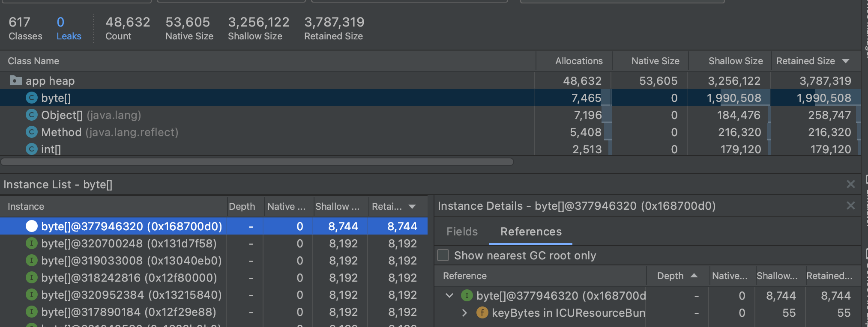Click the 0 Leaks filter link

coord(69,29)
